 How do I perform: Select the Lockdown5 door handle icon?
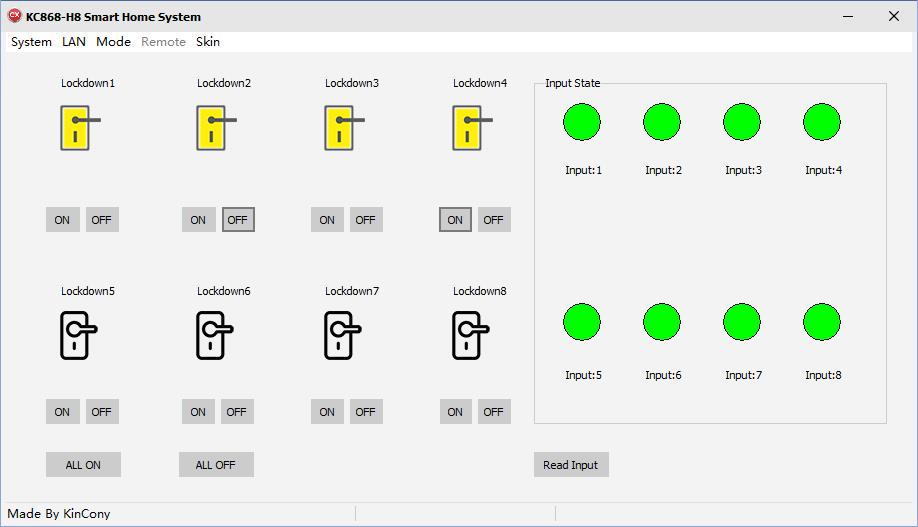pos(77,335)
